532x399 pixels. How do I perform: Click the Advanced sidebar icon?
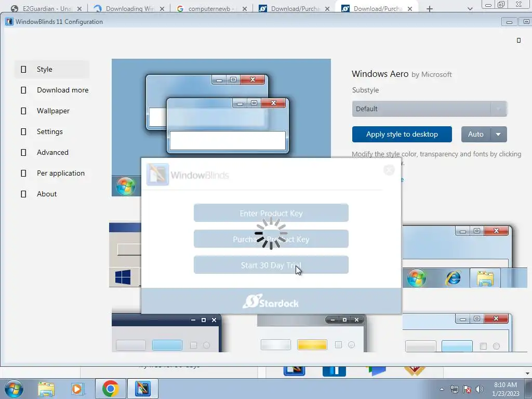[23, 152]
